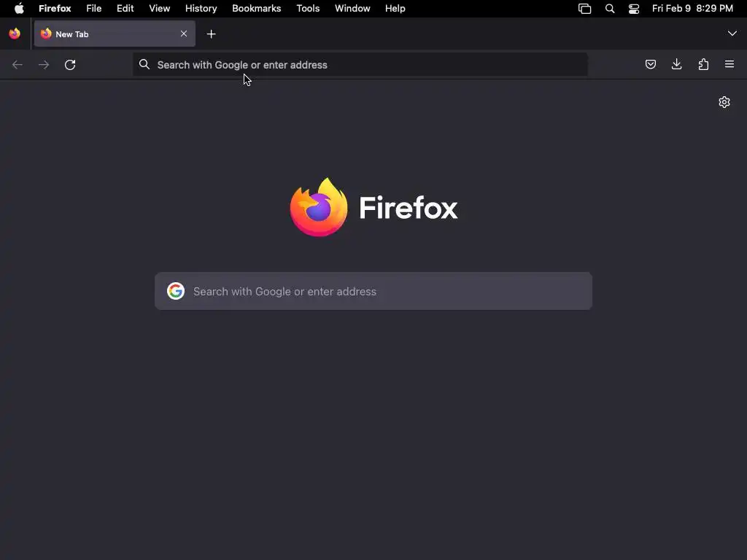Click the date and time display
Image resolution: width=747 pixels, height=560 pixels.
point(692,9)
